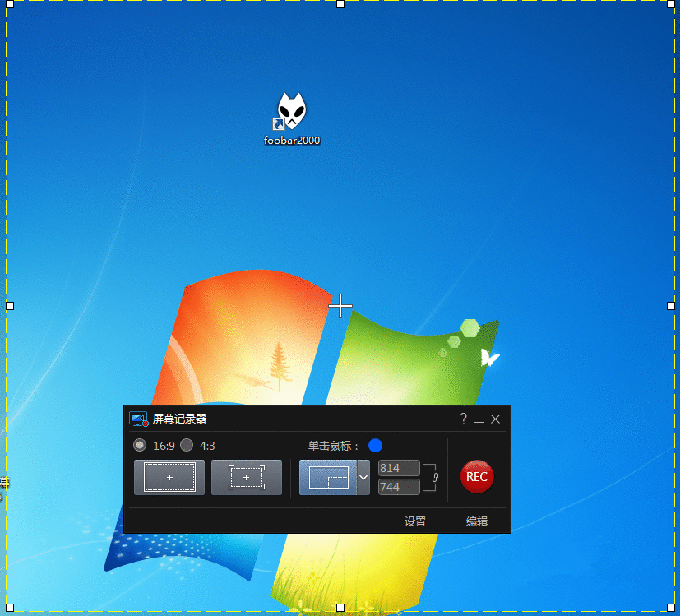This screenshot has width=680, height=616.
Task: Select the full-screen capture mode button
Action: point(169,477)
